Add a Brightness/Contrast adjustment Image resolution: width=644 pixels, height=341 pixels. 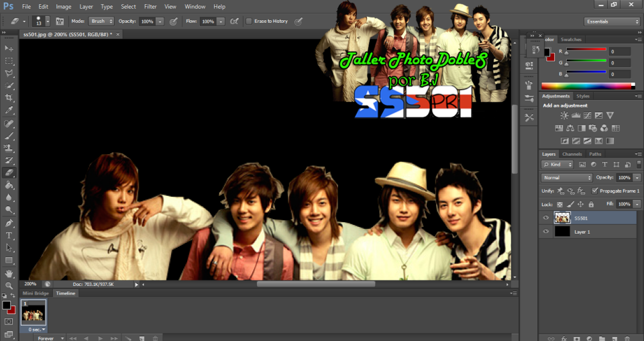(564, 115)
